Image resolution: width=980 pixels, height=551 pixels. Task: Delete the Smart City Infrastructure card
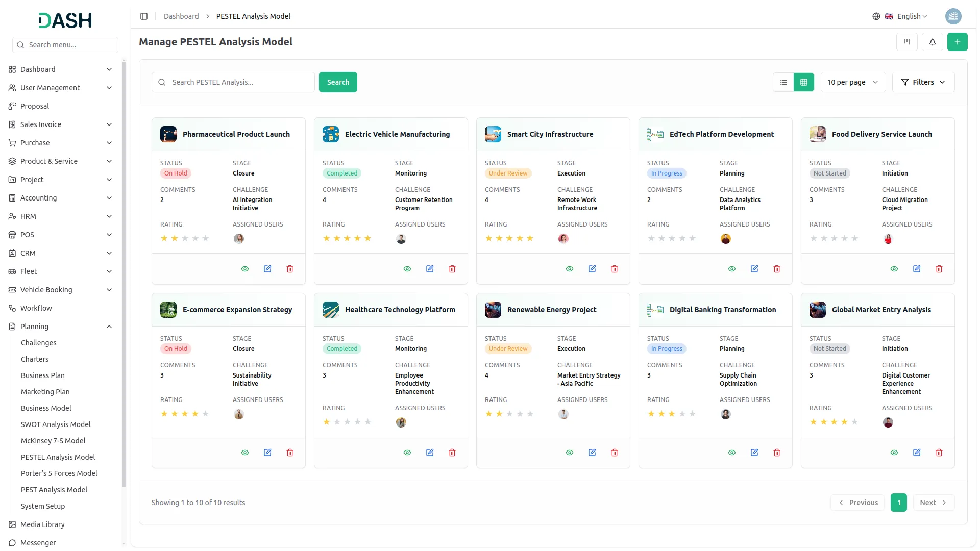[x=615, y=269]
